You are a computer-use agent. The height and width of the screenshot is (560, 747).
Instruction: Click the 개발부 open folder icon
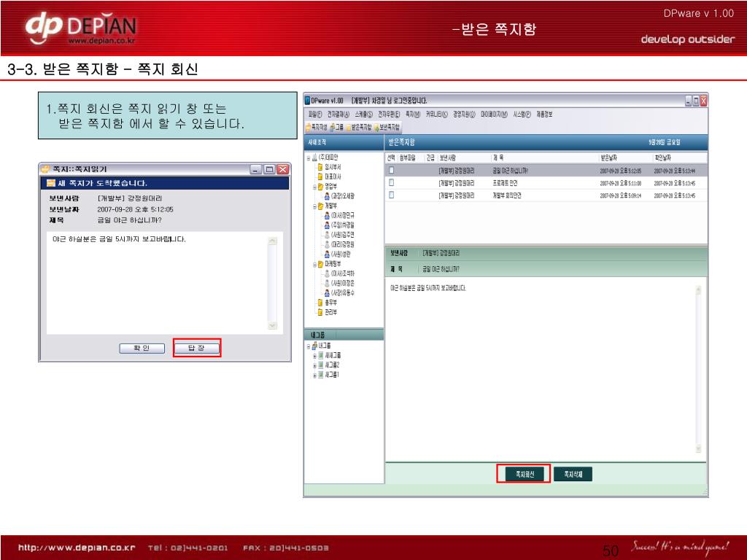[x=321, y=206]
